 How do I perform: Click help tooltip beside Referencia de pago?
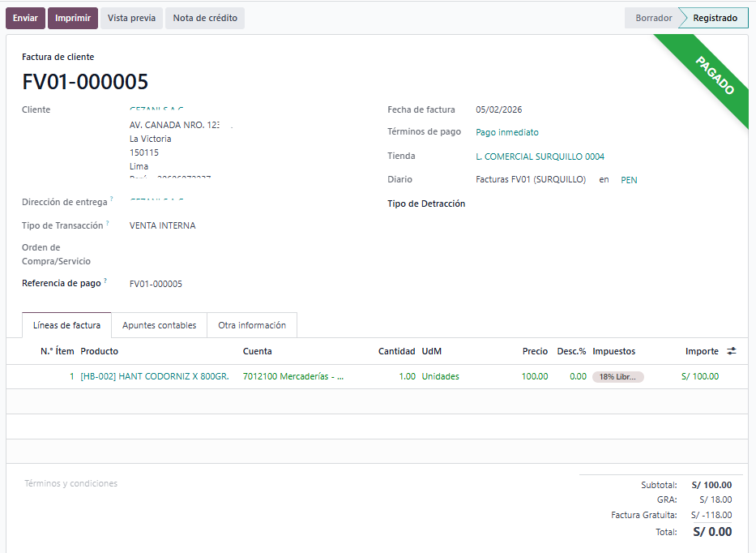tap(105, 281)
